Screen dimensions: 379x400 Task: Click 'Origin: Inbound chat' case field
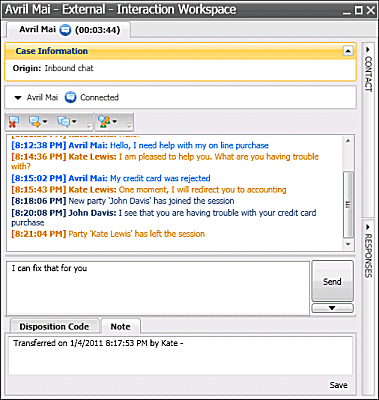(53, 68)
